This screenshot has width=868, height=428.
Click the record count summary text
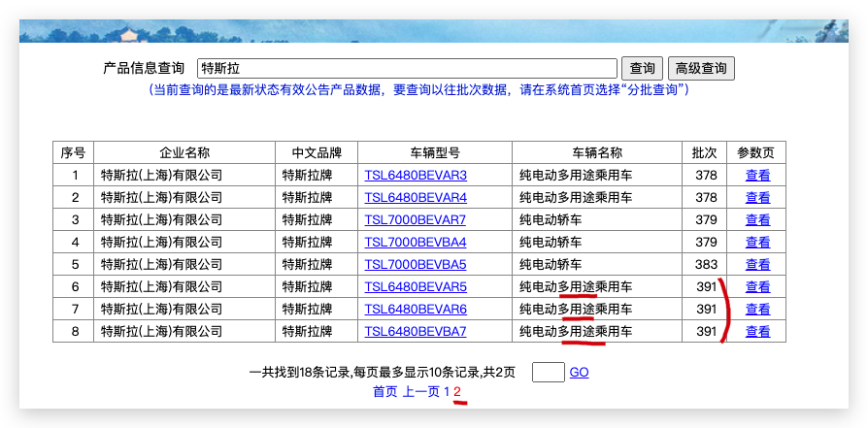(x=383, y=373)
